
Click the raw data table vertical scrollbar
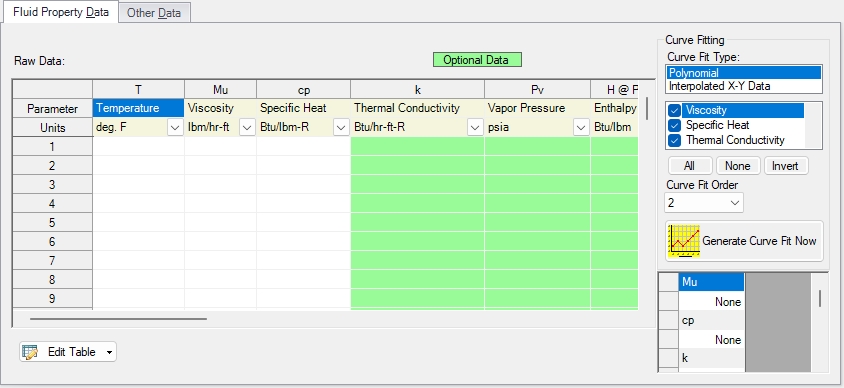point(646,108)
